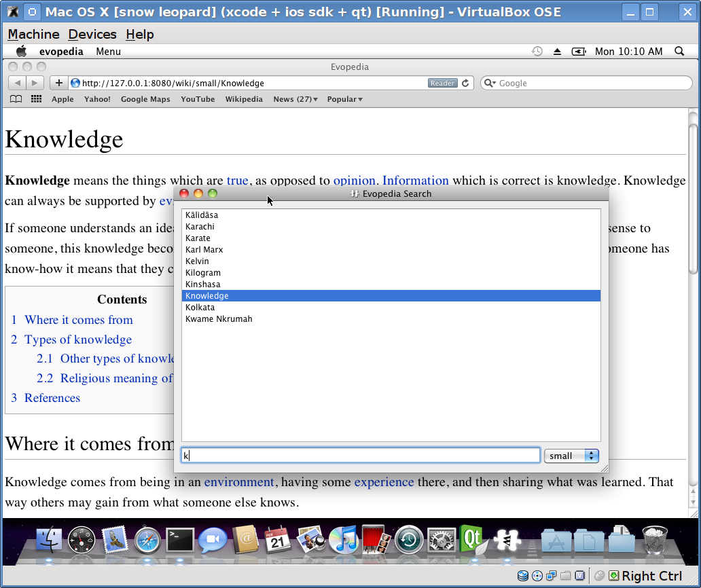Open iTunes from the dock
701x588 pixels.
(343, 540)
